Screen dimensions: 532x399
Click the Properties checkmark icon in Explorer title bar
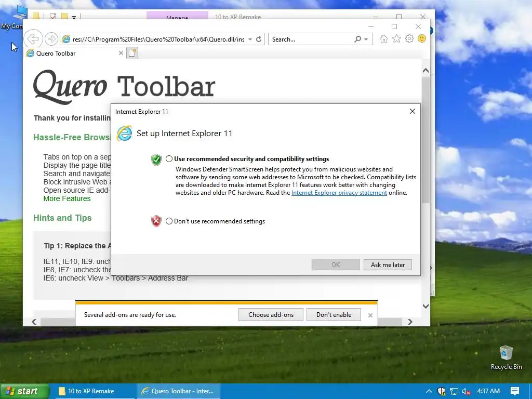[52, 16]
